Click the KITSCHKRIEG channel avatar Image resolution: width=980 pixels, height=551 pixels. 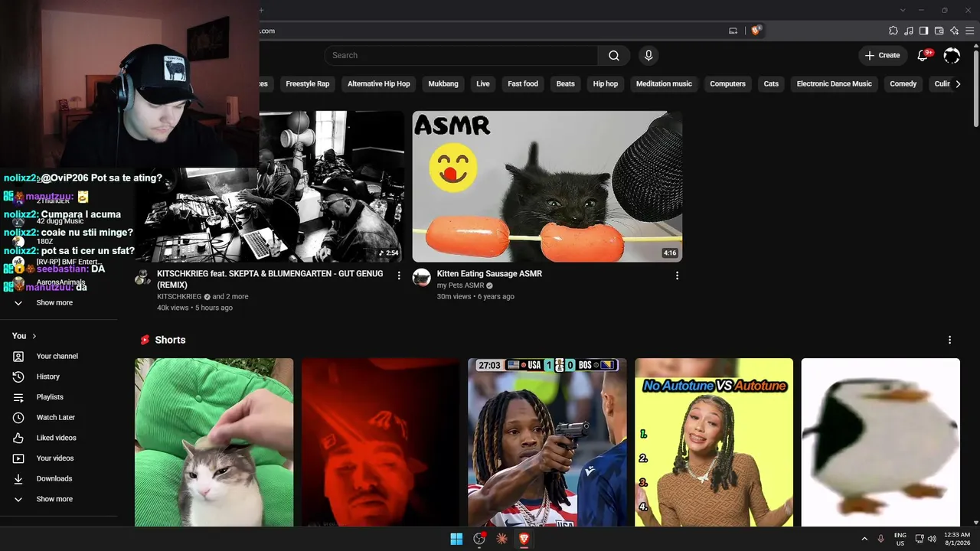coord(143,277)
